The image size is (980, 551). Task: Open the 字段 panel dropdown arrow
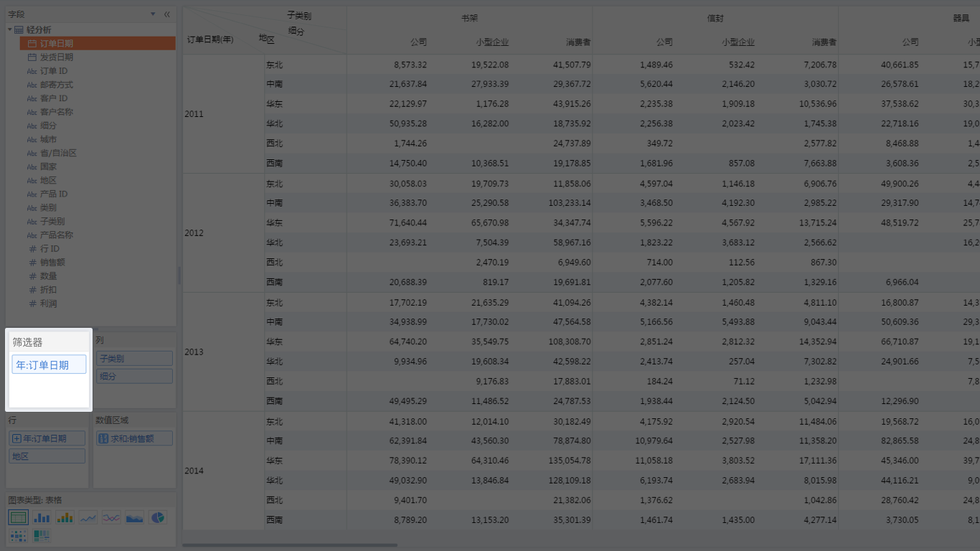pyautogui.click(x=153, y=14)
